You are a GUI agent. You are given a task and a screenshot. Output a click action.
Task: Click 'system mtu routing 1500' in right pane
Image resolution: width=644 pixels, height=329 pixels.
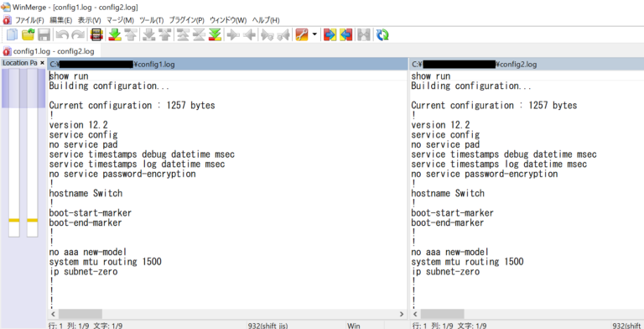tap(467, 262)
